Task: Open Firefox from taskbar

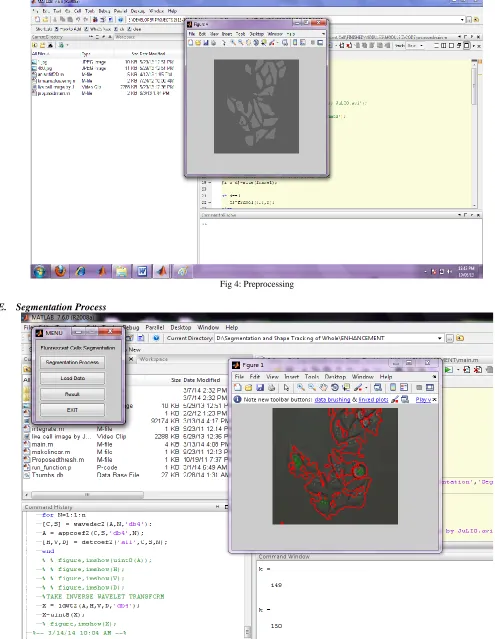Action: coord(60,271)
